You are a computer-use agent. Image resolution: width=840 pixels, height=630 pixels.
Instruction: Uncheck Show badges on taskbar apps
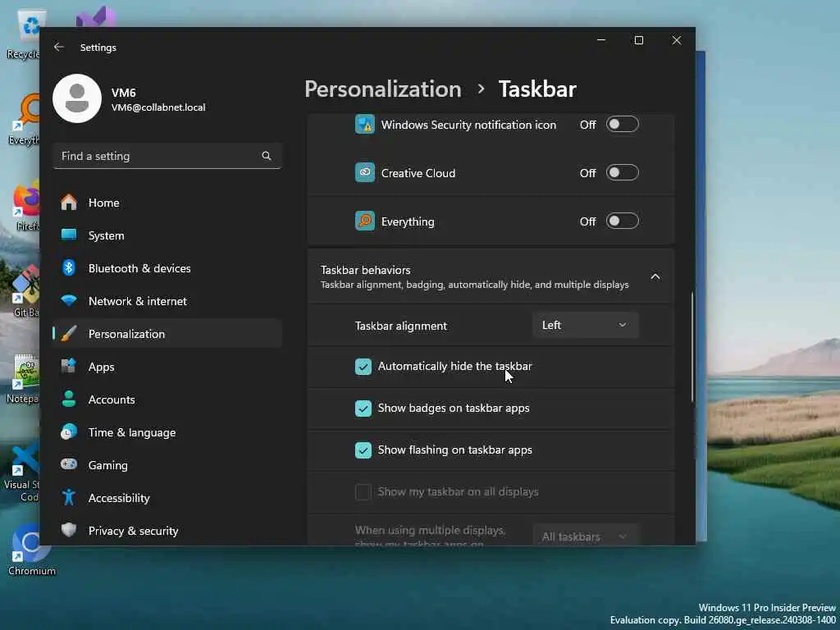coord(363,409)
